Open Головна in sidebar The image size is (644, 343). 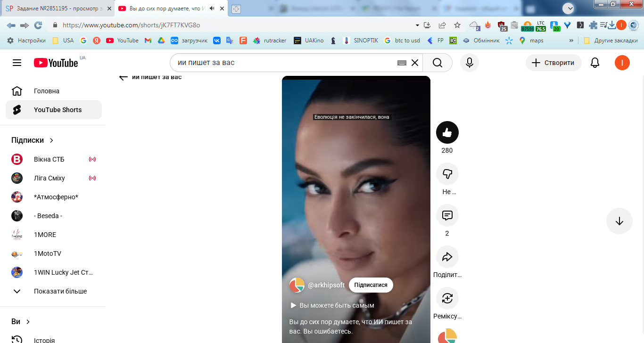click(54, 91)
